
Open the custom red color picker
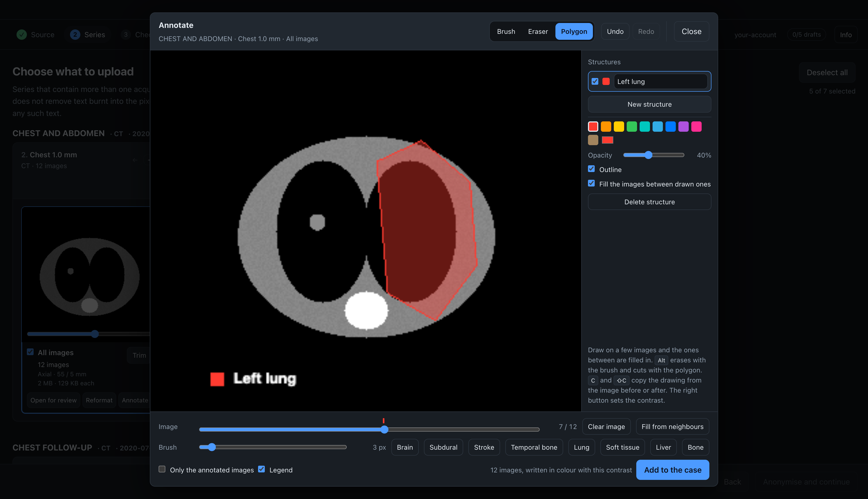click(x=608, y=140)
